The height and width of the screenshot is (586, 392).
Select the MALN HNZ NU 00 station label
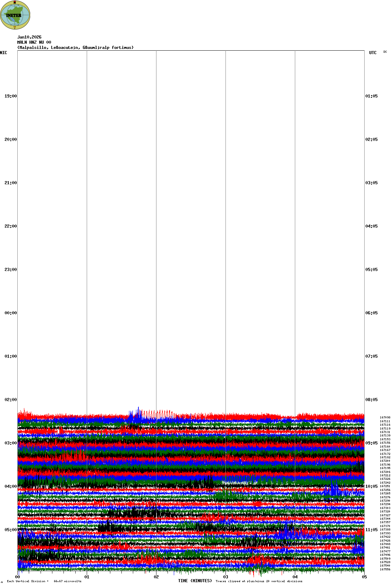pyautogui.click(x=34, y=42)
